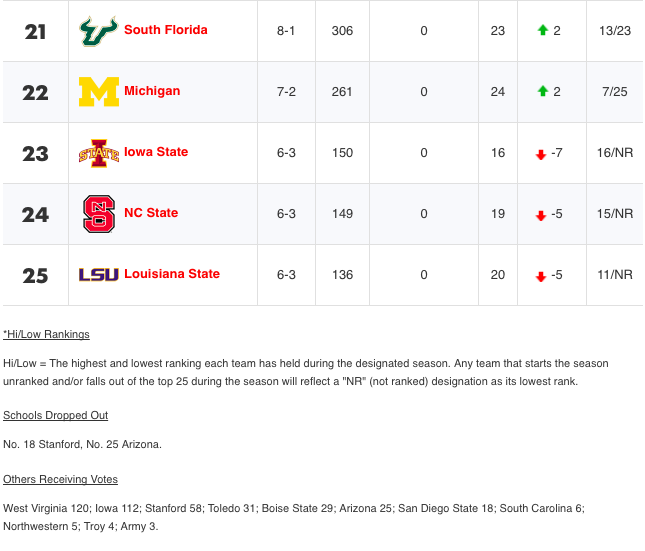The height and width of the screenshot is (551, 645).
Task: Click Michigan's green up arrow
Action: point(543,91)
